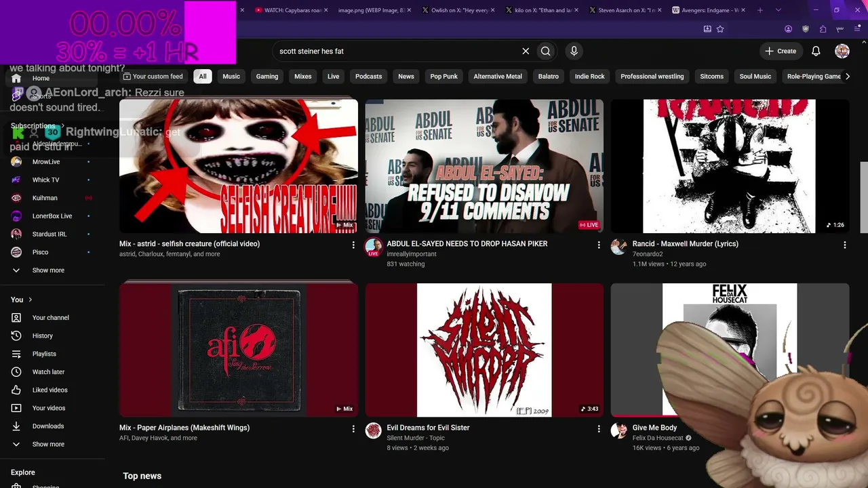Click the magnifying glass search button

[x=546, y=51]
